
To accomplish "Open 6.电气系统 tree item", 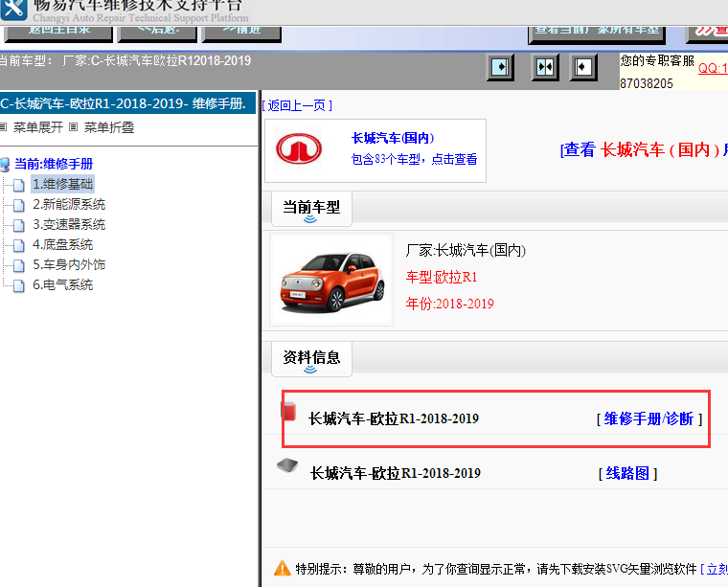I will 62,285.
